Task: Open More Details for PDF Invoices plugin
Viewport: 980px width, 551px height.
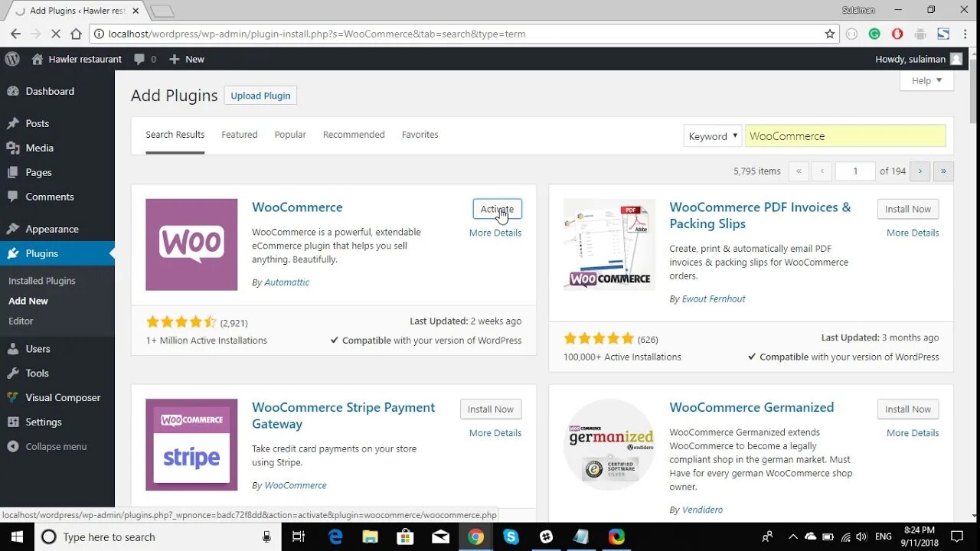Action: [913, 233]
